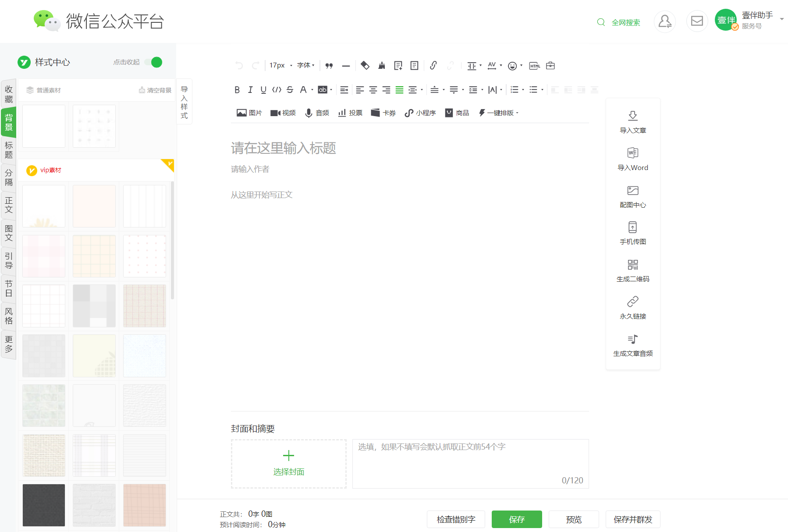Open the HTML source view
Viewport: 788px width, 532px height.
[535, 66]
